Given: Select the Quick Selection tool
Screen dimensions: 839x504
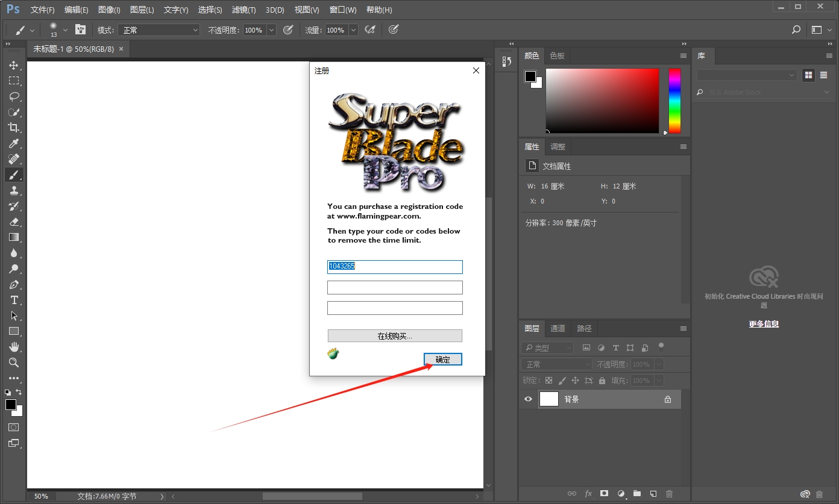Looking at the screenshot, I should pyautogui.click(x=13, y=112).
